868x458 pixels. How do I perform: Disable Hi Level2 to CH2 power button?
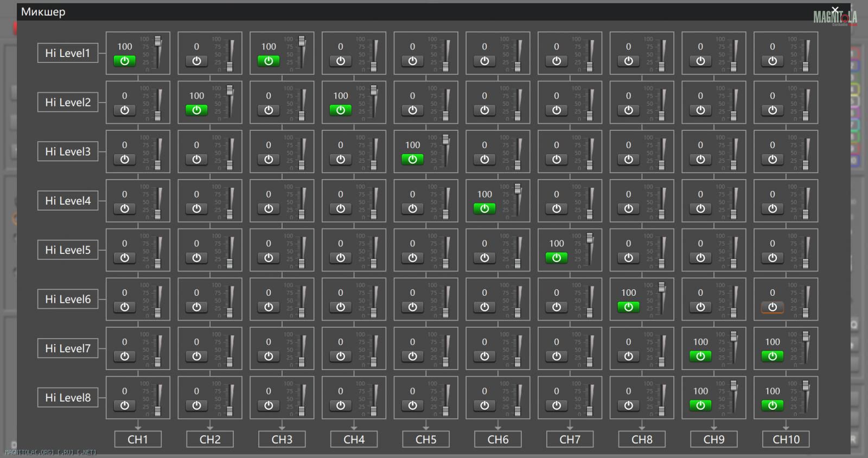[x=196, y=110]
